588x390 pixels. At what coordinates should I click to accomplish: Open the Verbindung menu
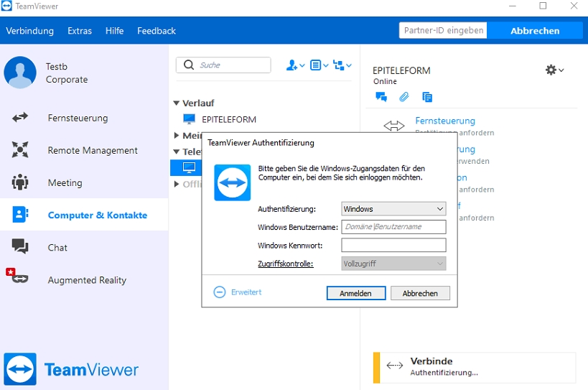[29, 31]
